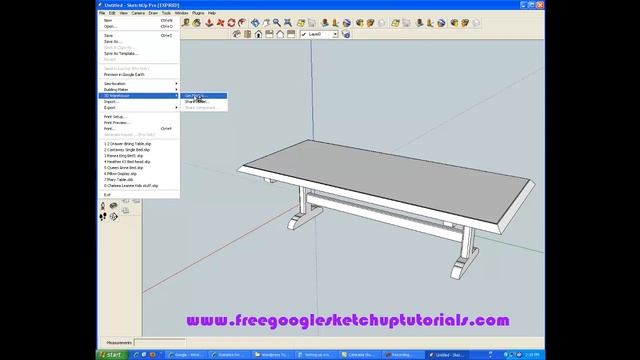
Task: Switch to Top view icon
Action: click(x=247, y=34)
